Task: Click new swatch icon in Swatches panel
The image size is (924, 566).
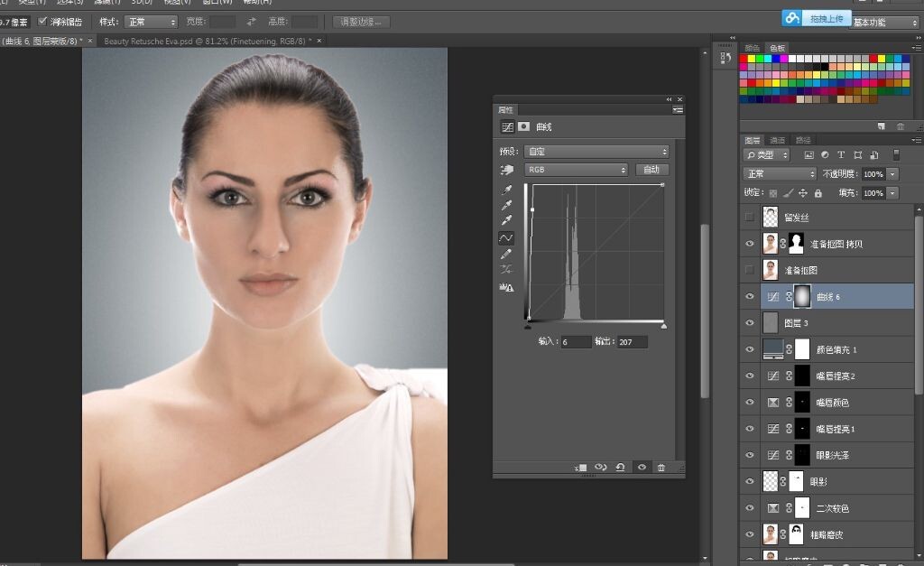Action: pyautogui.click(x=881, y=126)
